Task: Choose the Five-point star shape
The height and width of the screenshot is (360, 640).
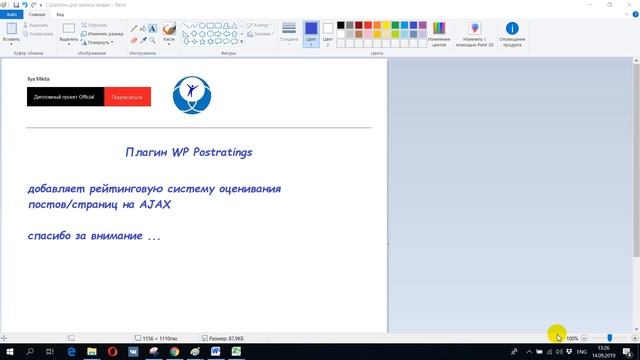Action: (202, 42)
